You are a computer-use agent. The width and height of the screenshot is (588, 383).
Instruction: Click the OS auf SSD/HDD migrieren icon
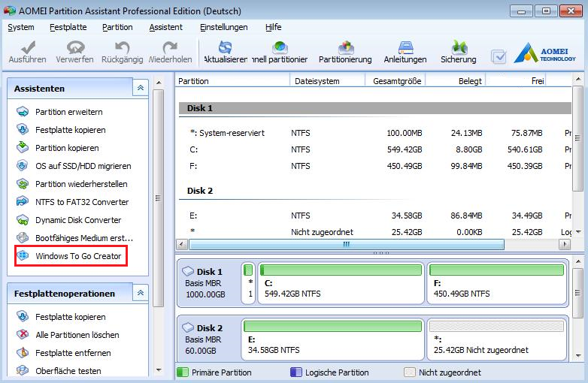click(x=23, y=165)
